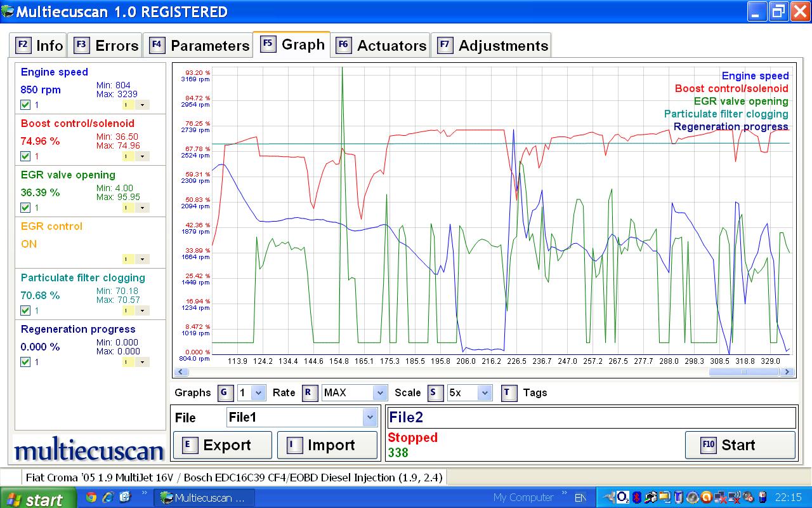812x508 pixels.
Task: Expand the quick launch overflow chevron
Action: coord(144,493)
